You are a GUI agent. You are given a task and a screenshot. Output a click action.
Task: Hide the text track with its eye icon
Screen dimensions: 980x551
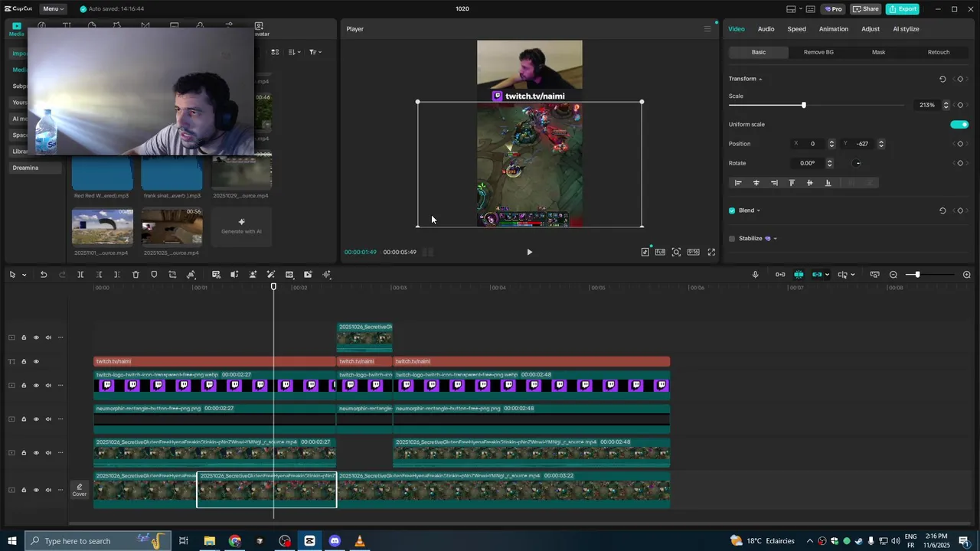click(x=36, y=361)
